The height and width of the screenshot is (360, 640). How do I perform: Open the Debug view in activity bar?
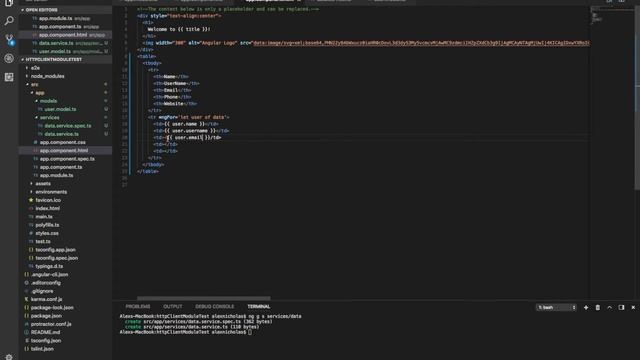tap(9, 58)
